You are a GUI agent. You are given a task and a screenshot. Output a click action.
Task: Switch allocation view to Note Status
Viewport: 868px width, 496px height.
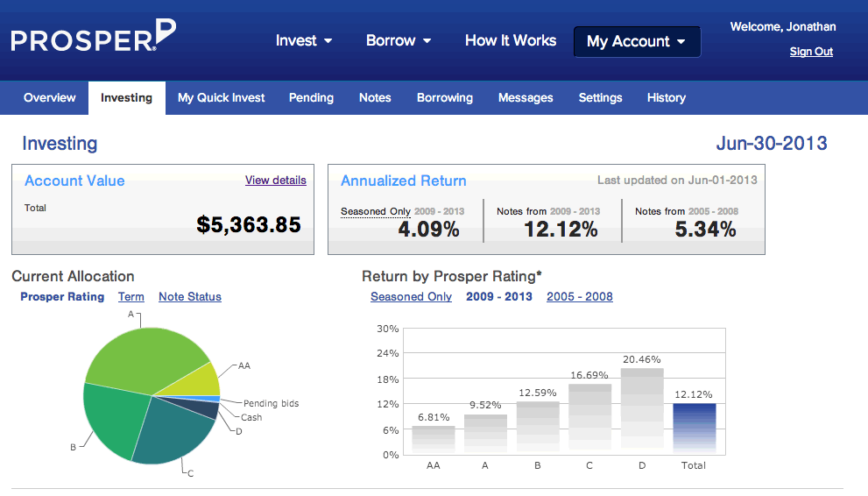[190, 297]
